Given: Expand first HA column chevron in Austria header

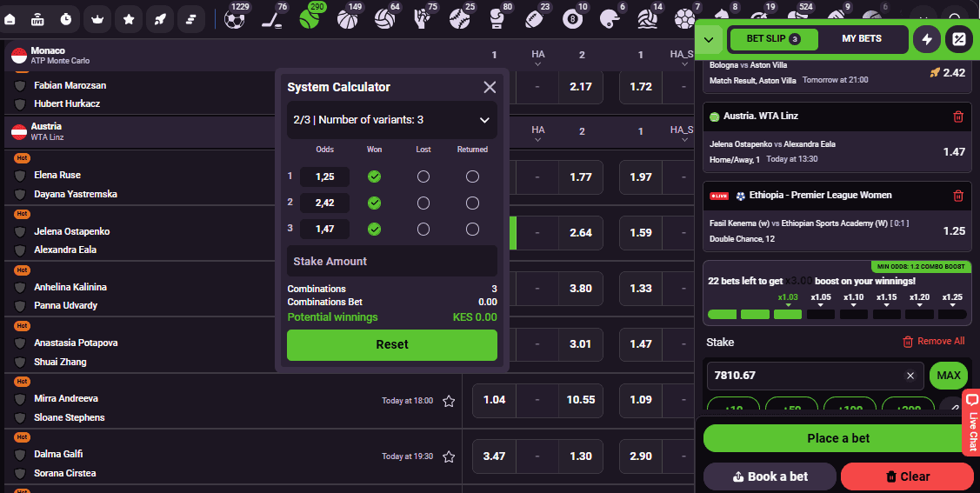Looking at the screenshot, I should pos(538,140).
